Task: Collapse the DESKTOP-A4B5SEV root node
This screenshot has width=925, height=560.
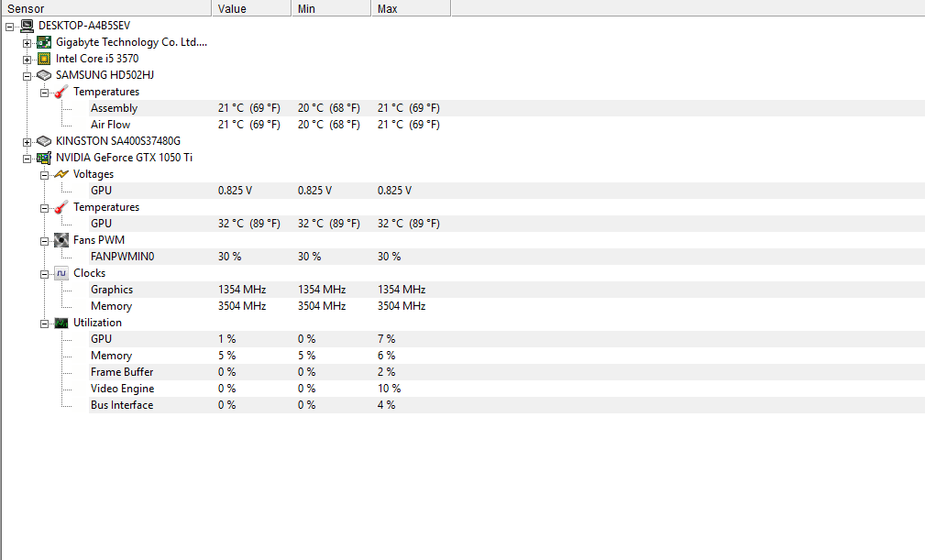Action: pyautogui.click(x=9, y=27)
